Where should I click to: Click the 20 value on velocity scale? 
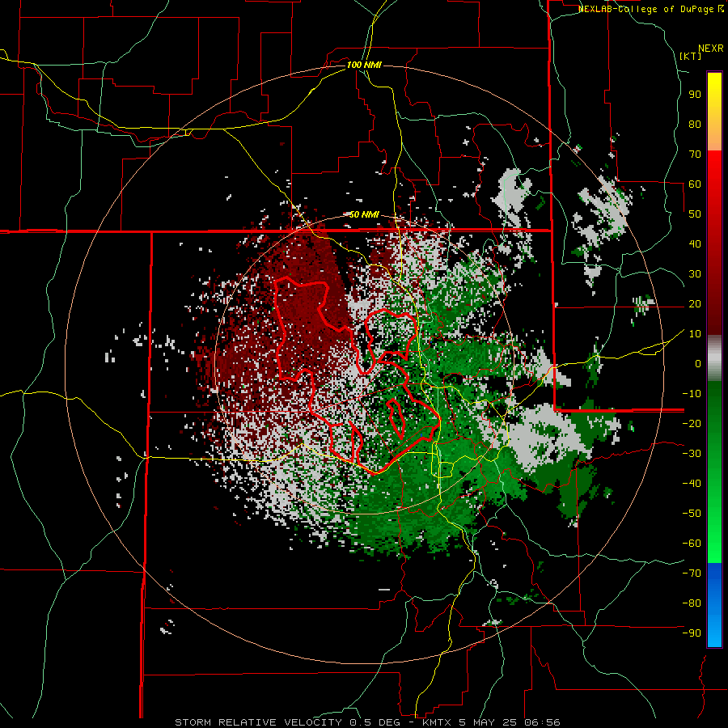(x=695, y=303)
